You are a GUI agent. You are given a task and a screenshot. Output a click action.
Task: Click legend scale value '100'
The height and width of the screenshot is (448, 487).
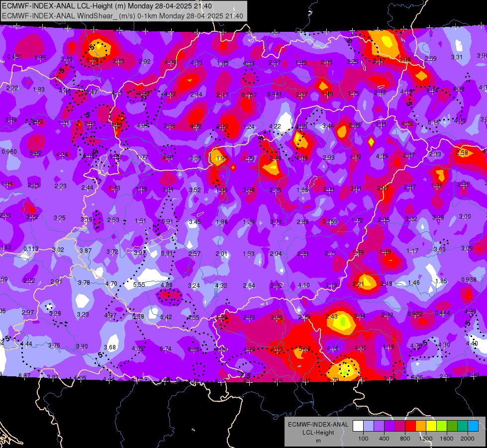coord(363,439)
